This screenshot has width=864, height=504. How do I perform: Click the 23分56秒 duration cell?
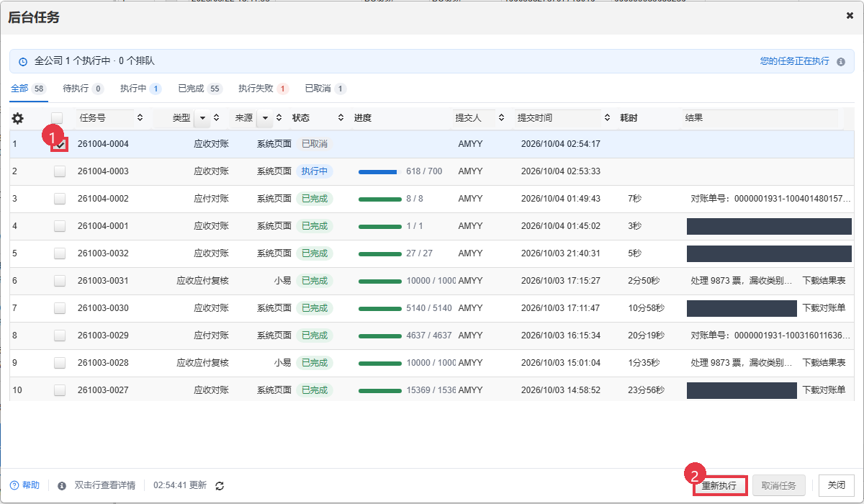[647, 390]
